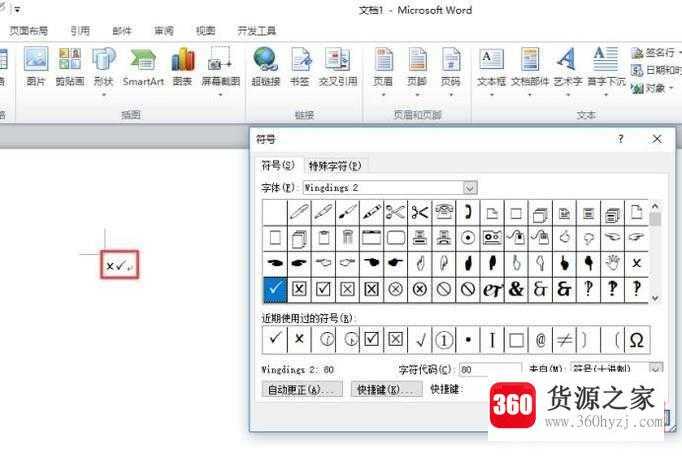Add a signature line with 签名行
This screenshot has height=461, width=682.
pos(655,53)
